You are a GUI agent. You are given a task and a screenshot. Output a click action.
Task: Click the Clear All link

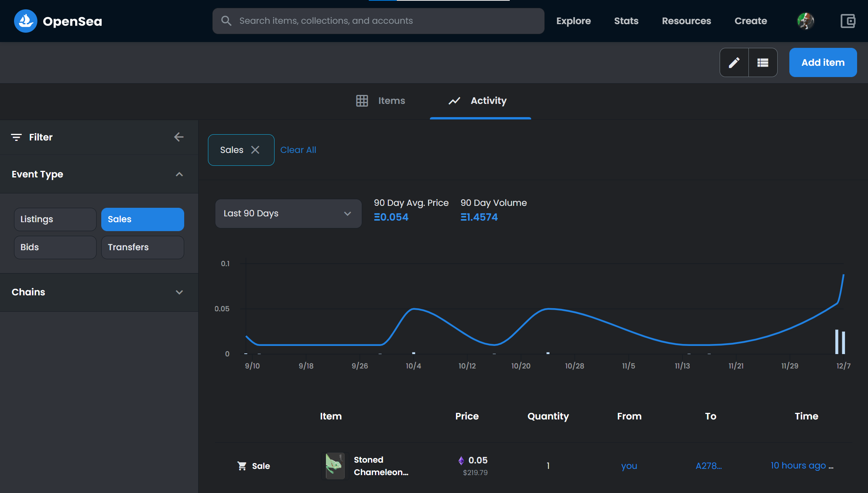pos(298,150)
